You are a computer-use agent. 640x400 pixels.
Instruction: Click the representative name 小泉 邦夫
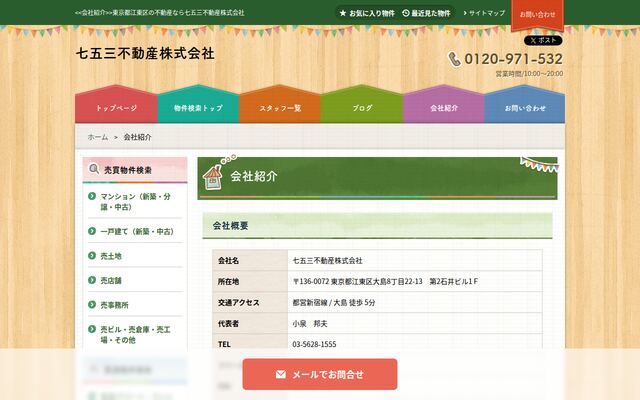(310, 324)
